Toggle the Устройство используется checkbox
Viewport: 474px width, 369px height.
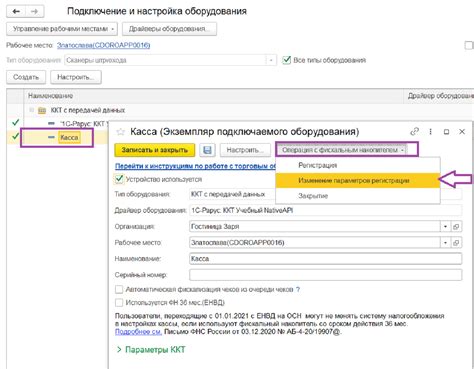pyautogui.click(x=119, y=179)
